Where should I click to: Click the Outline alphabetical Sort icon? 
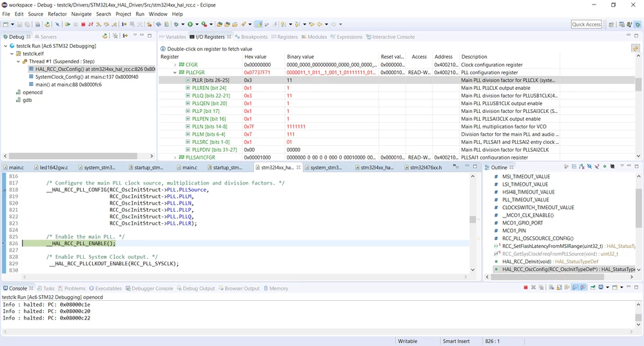pos(581,167)
